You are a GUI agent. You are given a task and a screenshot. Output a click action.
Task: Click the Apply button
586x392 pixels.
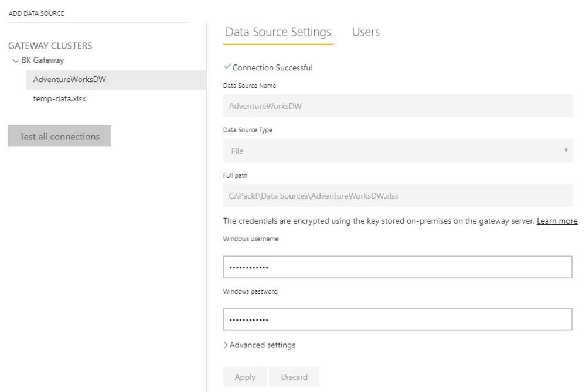(x=245, y=377)
